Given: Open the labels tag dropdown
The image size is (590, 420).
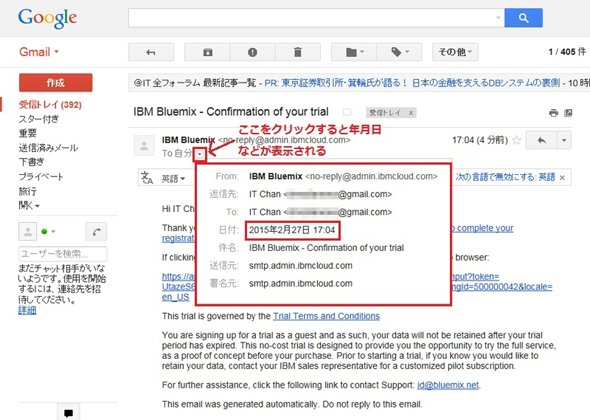Looking at the screenshot, I should [x=399, y=52].
